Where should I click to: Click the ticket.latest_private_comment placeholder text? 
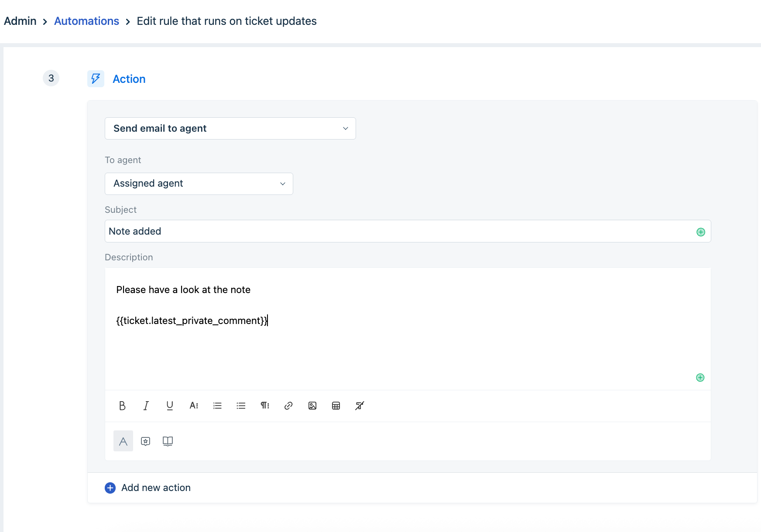[x=192, y=321]
